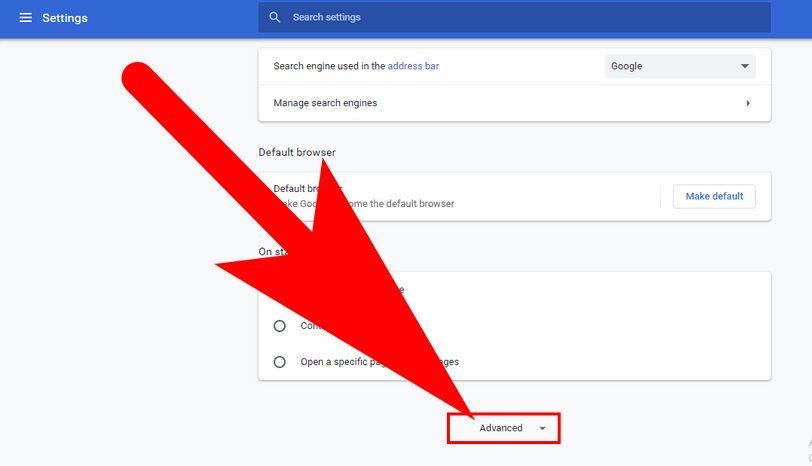The height and width of the screenshot is (466, 812).
Task: Follow the address bar link
Action: (x=413, y=66)
